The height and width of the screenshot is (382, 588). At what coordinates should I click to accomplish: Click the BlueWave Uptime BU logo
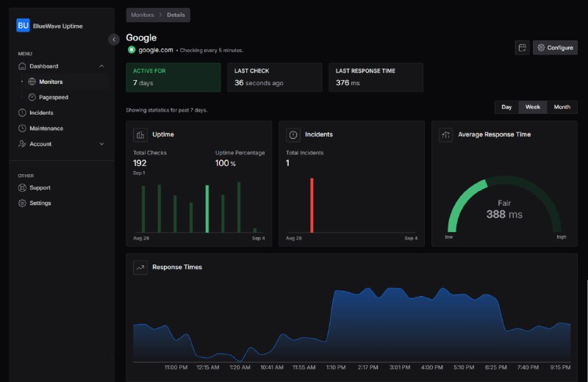[23, 25]
